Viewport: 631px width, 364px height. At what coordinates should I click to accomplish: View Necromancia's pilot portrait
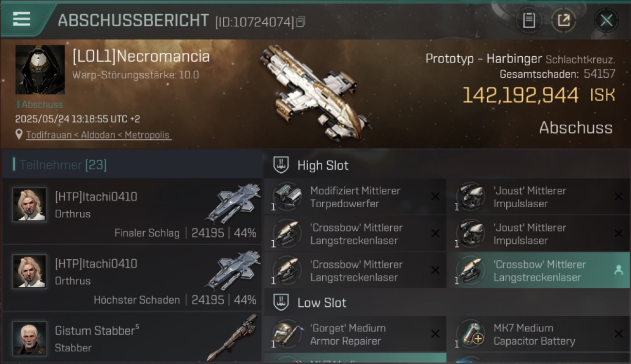(x=40, y=70)
